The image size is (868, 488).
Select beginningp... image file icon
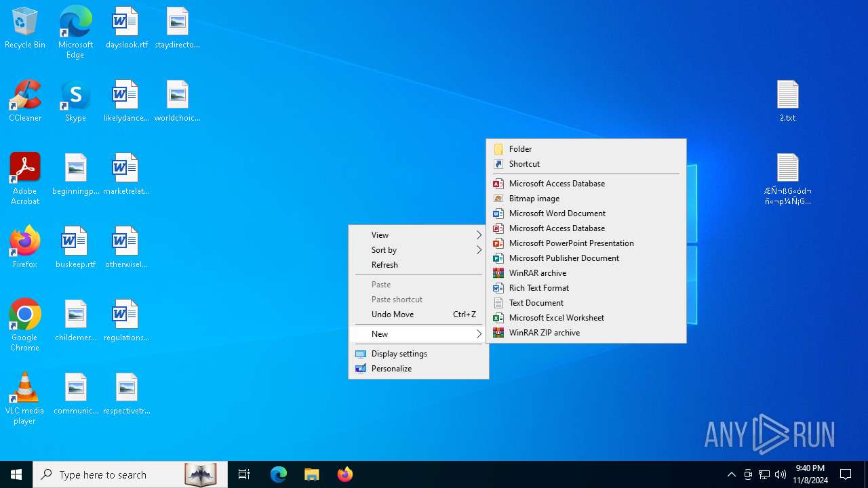click(x=75, y=175)
